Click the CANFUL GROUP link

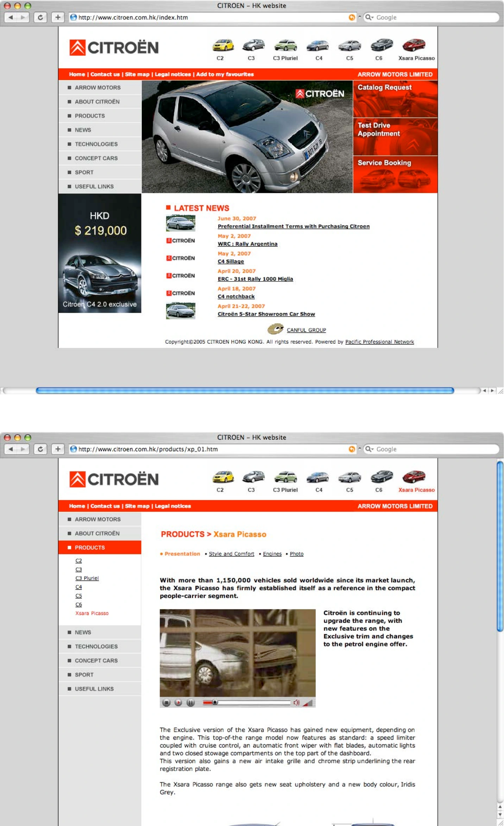(x=306, y=330)
